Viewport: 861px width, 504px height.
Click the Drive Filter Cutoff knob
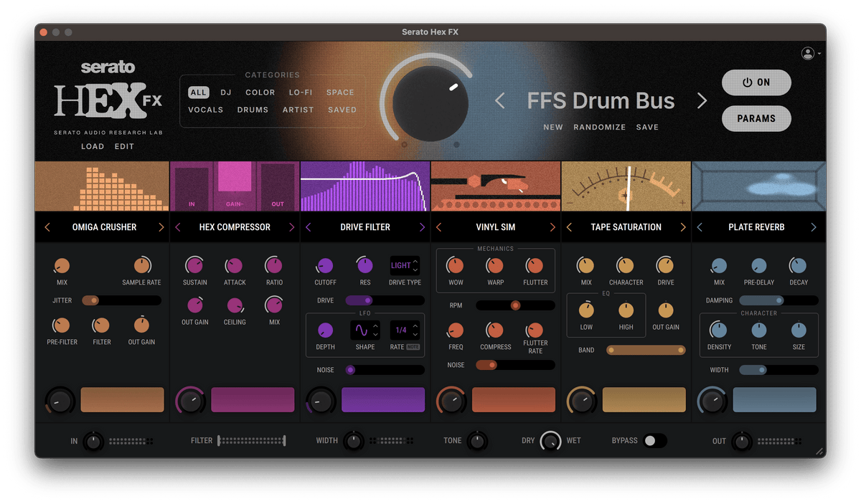325,266
